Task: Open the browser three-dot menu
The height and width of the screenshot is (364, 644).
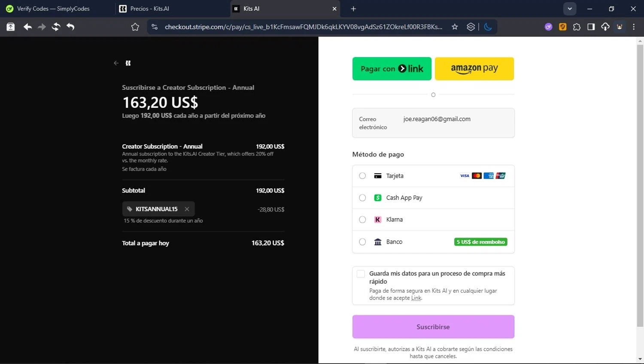Action: coord(634,27)
